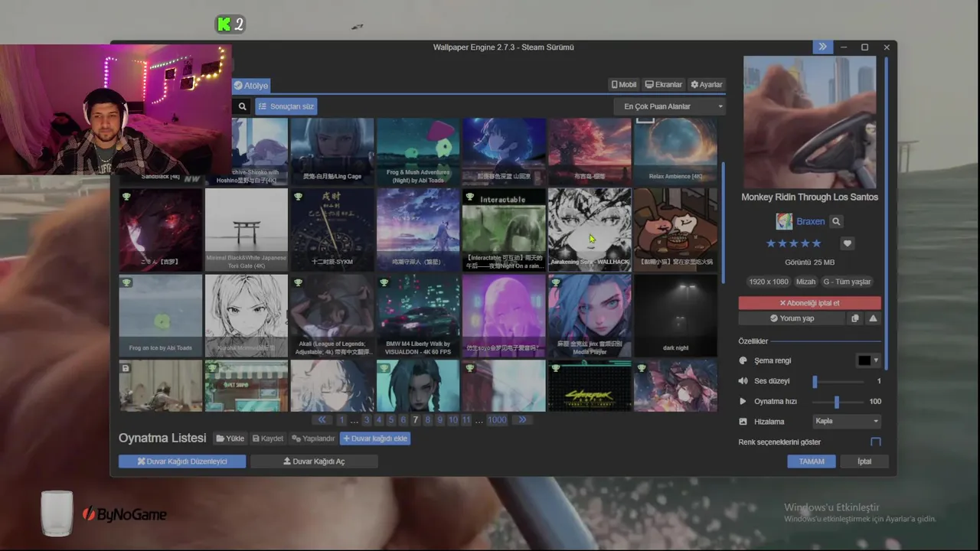The image size is (980, 551).
Task: Select the Frog & Mush Adventures (Night) wallpaper
Action: tap(418, 151)
